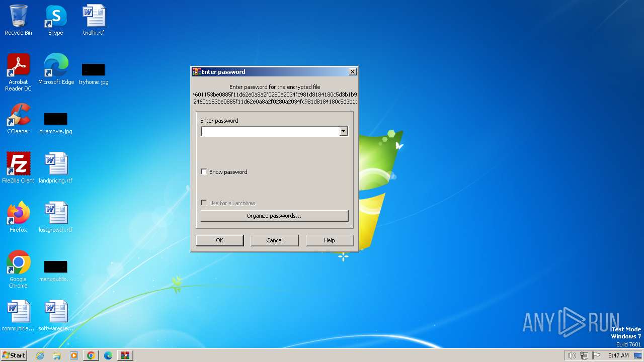Expand the Enter password dropdown arrow
The height and width of the screenshot is (362, 644).
tap(343, 131)
